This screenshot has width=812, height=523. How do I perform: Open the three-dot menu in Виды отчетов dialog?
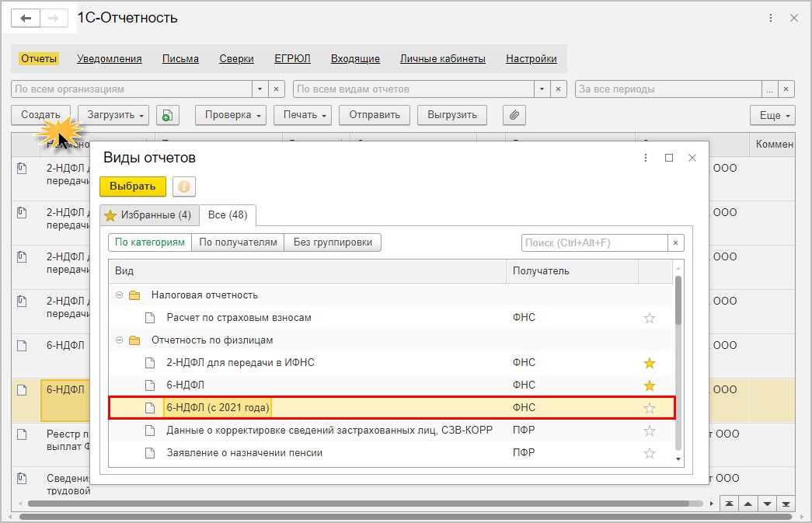[645, 158]
